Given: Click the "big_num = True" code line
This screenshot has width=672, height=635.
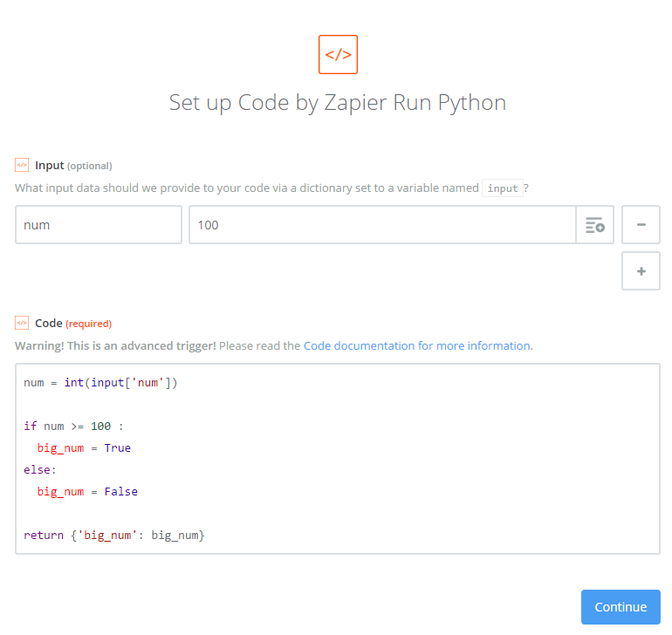Looking at the screenshot, I should [x=84, y=447].
